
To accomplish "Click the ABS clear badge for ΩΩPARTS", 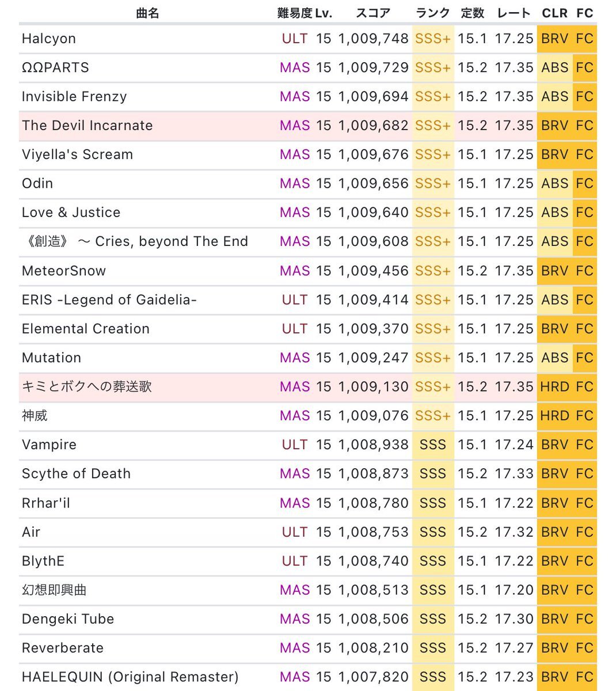I will click(555, 67).
